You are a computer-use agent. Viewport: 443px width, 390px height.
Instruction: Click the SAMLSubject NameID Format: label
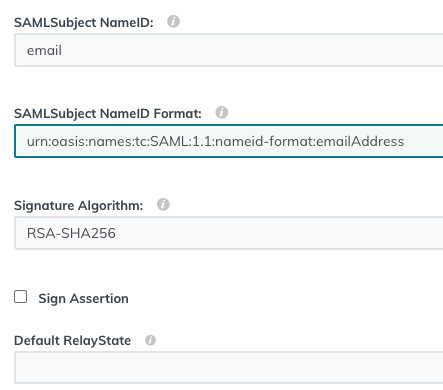point(108,114)
